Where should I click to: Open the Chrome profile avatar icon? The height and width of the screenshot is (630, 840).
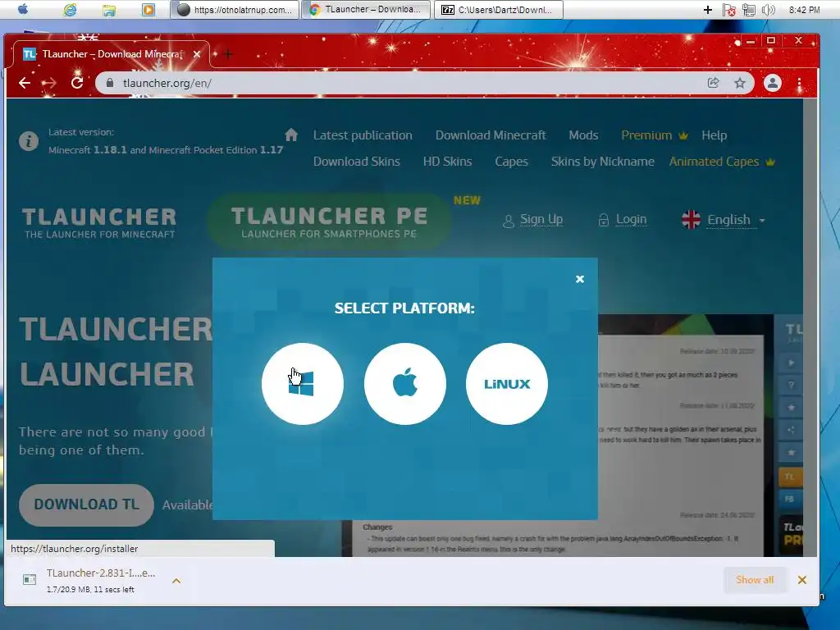pyautogui.click(x=773, y=83)
